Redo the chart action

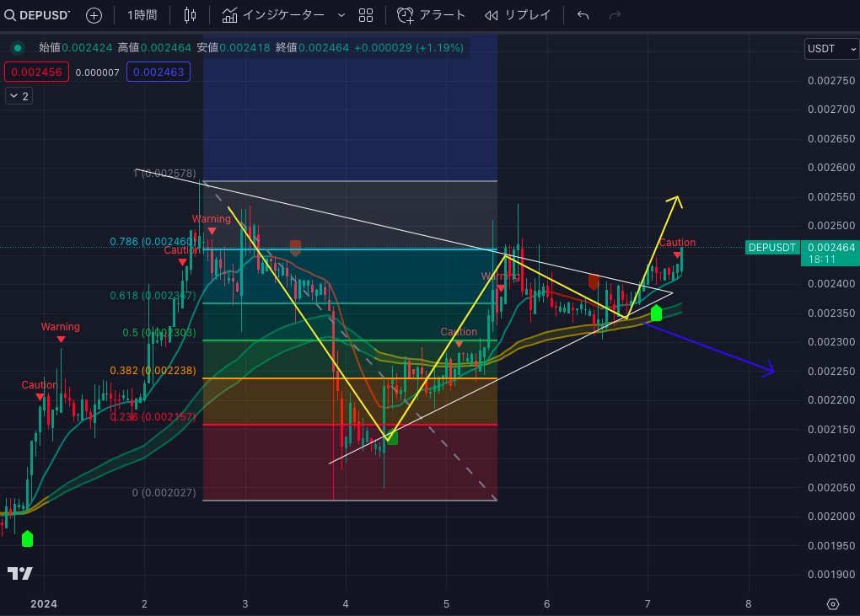pyautogui.click(x=615, y=15)
